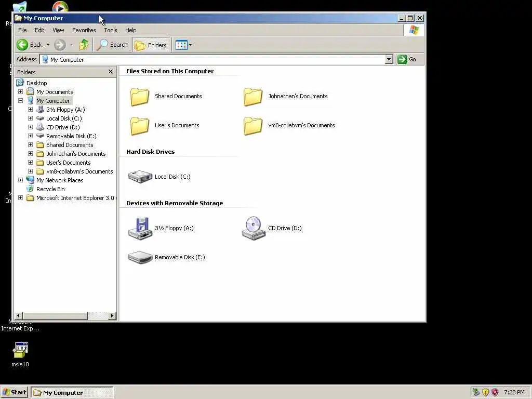
Task: Expand 3½ Floppy (A:) tree node
Action: [x=30, y=110]
